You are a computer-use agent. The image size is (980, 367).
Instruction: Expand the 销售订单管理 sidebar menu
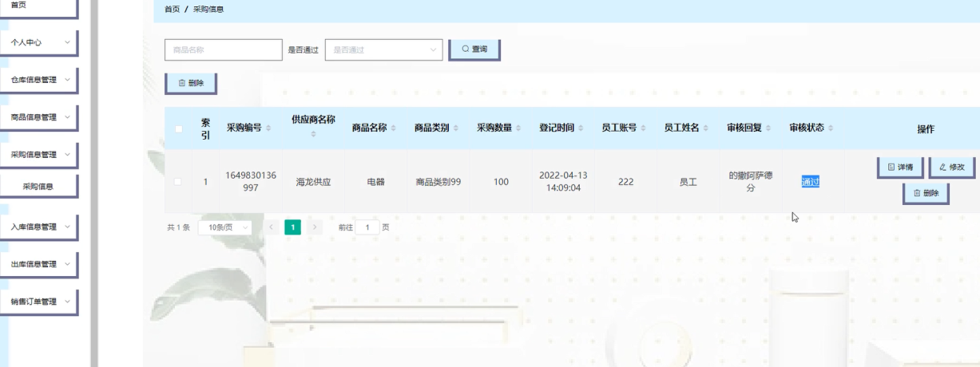click(38, 302)
